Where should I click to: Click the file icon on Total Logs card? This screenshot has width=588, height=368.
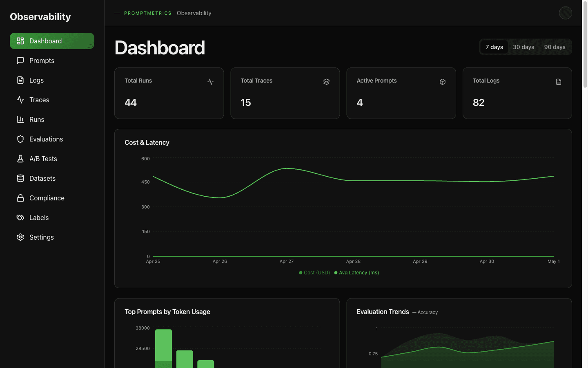coord(559,82)
